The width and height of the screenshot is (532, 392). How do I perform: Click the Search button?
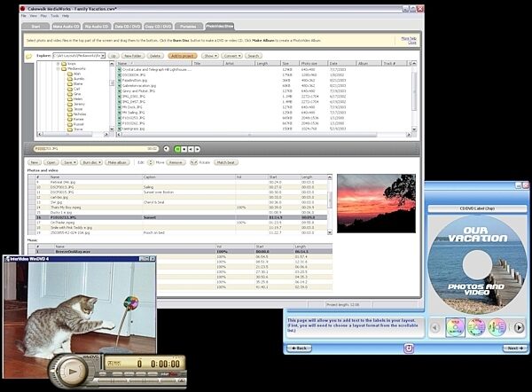[x=254, y=56]
